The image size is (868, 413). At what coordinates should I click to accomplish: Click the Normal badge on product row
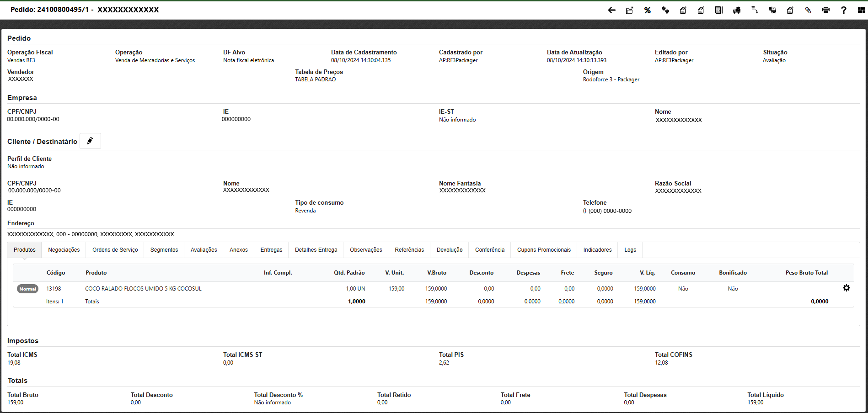pos(27,289)
